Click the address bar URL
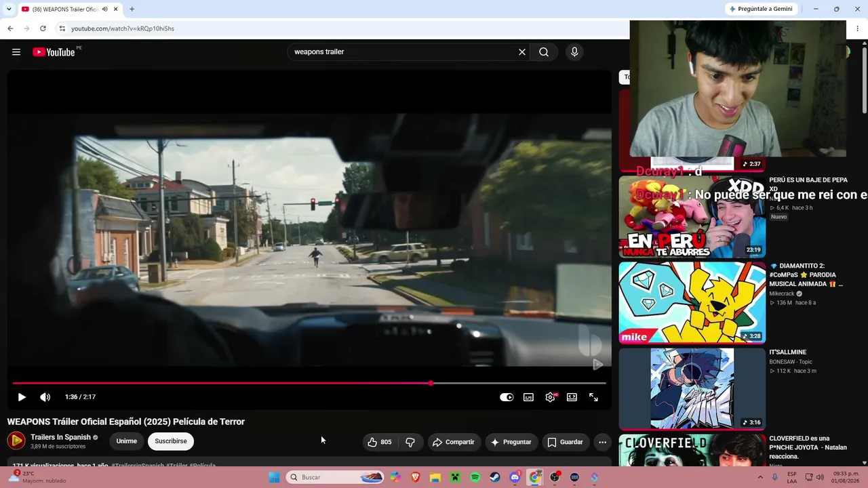This screenshot has width=868, height=488. point(123,28)
